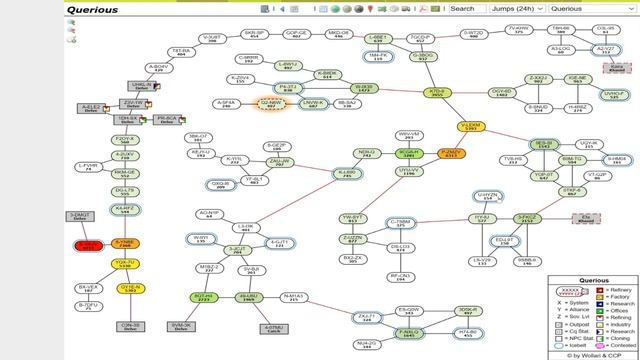Click the station service icon beside PR-8CA
Image resolution: width=640 pixels, height=360 pixels.
(x=182, y=120)
